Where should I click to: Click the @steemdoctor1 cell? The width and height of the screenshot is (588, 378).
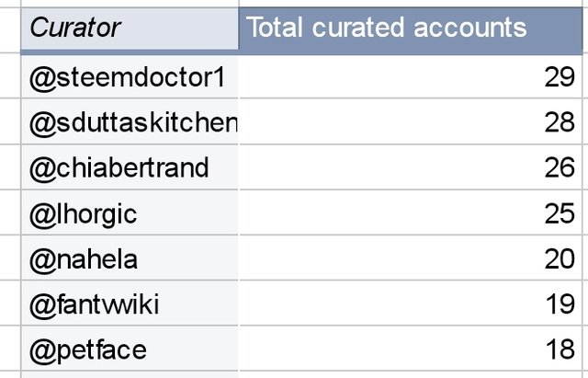130,76
